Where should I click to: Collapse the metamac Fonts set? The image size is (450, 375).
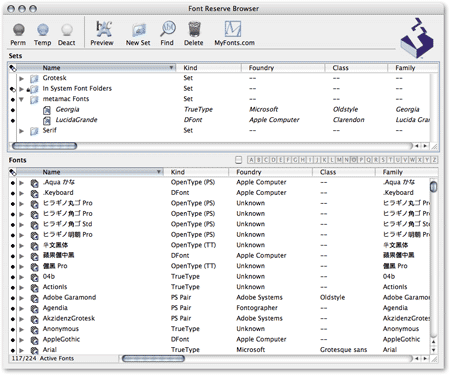22,99
